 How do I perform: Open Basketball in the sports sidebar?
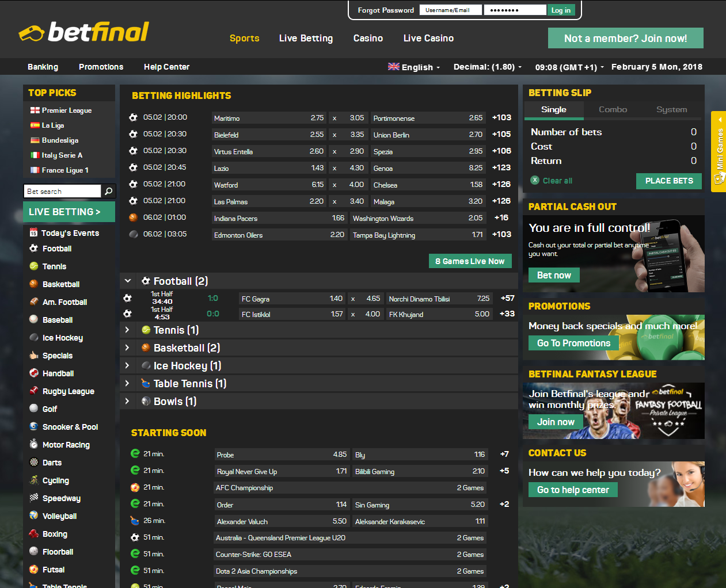(61, 284)
